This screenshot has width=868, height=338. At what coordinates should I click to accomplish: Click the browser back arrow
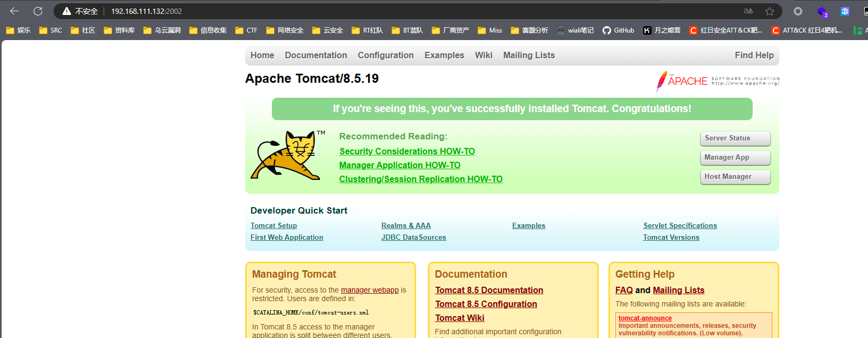coord(14,11)
